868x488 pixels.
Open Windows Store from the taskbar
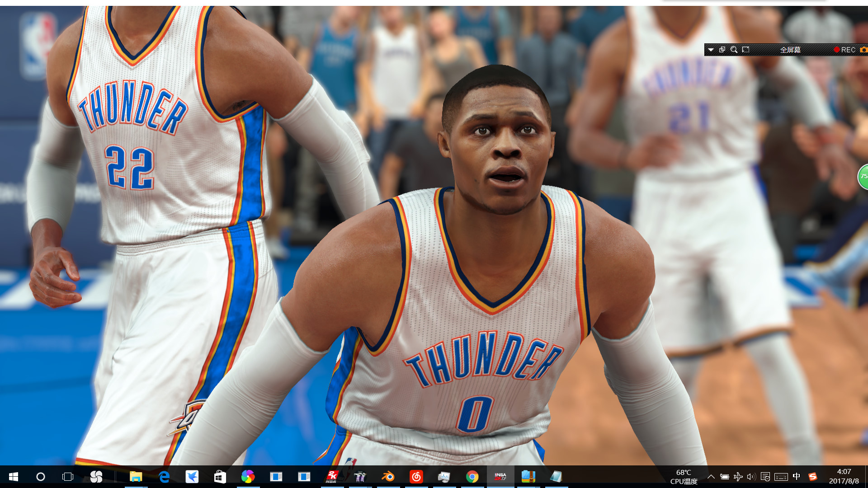pos(220,477)
